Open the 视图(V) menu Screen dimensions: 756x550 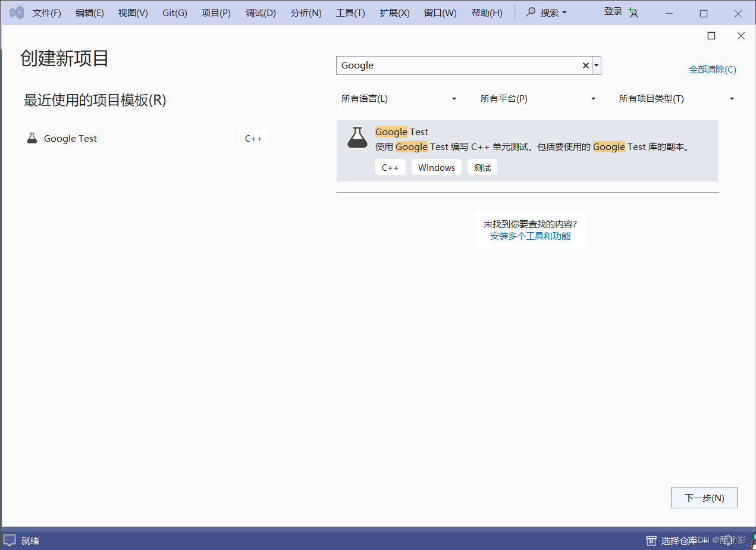[x=133, y=13]
